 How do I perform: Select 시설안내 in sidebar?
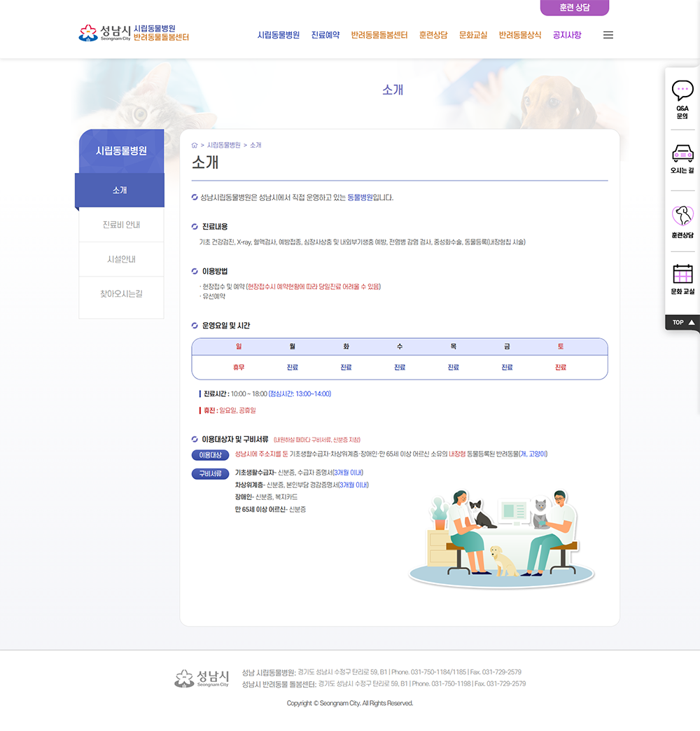click(121, 259)
